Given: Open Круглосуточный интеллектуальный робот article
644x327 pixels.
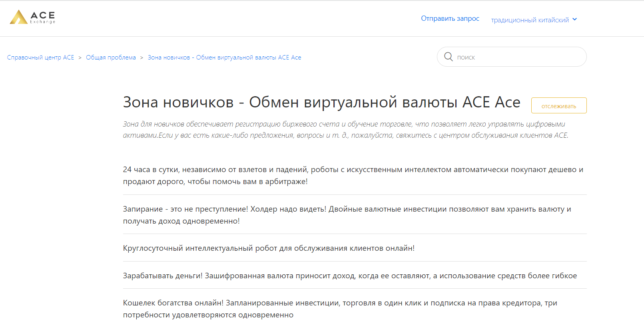Looking at the screenshot, I should pos(269,248).
